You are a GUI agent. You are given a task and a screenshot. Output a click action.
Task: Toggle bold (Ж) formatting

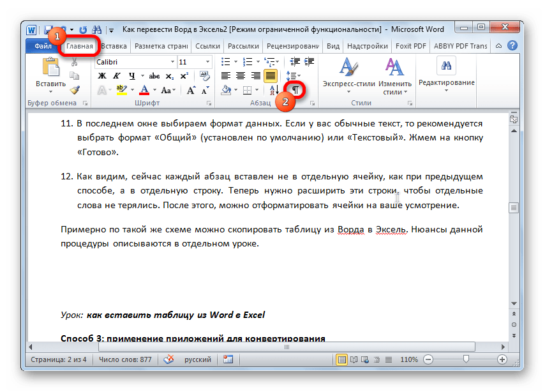point(101,76)
